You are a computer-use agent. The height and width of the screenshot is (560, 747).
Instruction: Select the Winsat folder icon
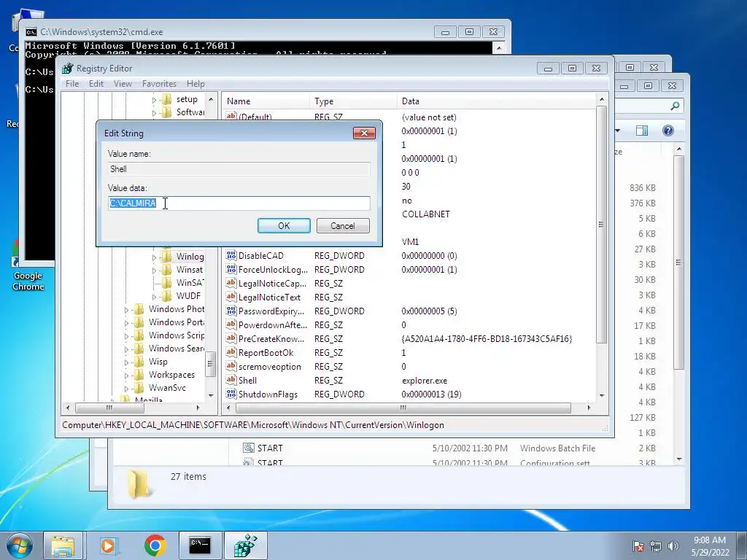click(166, 270)
